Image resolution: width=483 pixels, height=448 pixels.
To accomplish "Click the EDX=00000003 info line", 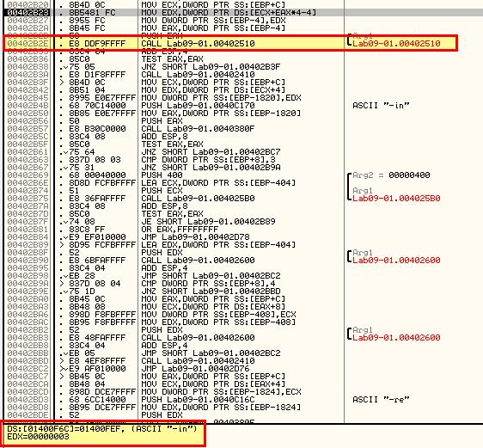I will (38, 437).
